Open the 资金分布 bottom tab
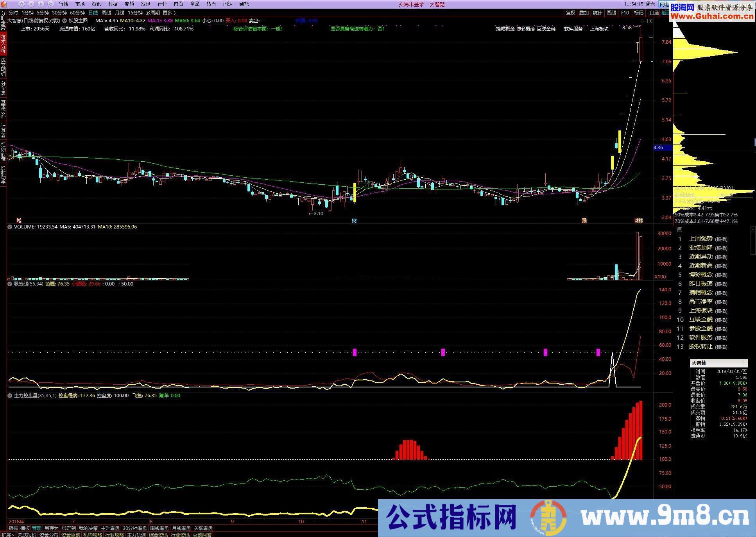 pos(49,535)
